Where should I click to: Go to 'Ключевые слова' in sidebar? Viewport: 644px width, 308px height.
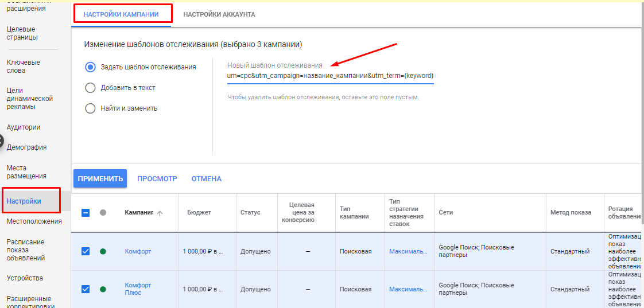(23, 67)
